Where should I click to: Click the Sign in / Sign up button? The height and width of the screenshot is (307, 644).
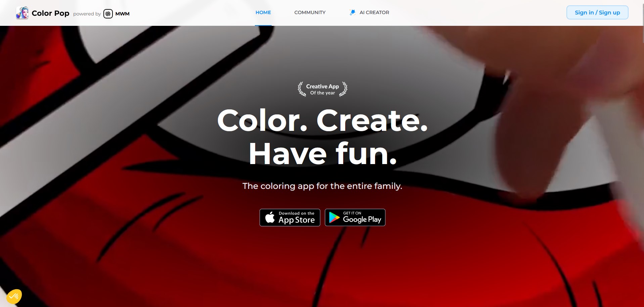[597, 12]
